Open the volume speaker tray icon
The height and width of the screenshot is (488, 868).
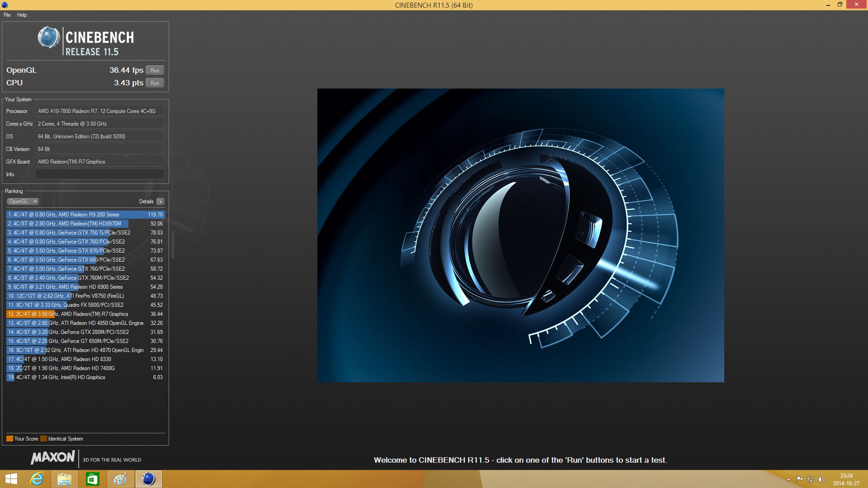pyautogui.click(x=821, y=479)
